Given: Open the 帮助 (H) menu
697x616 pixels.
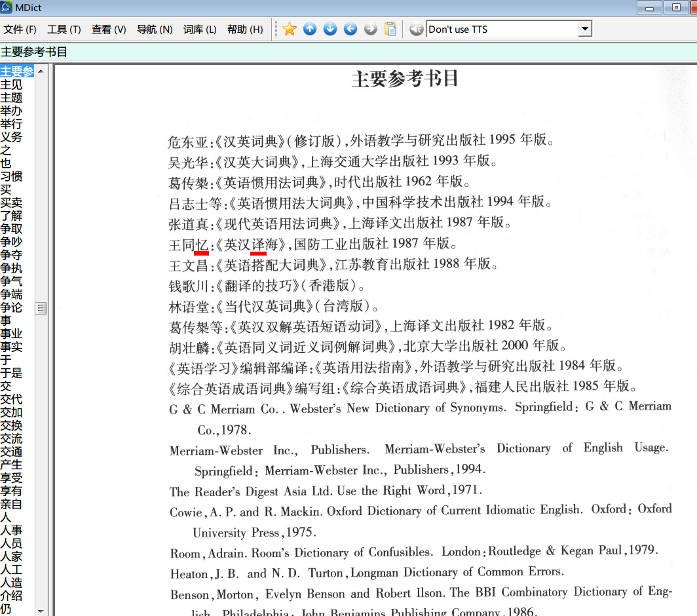Looking at the screenshot, I should 245,29.
